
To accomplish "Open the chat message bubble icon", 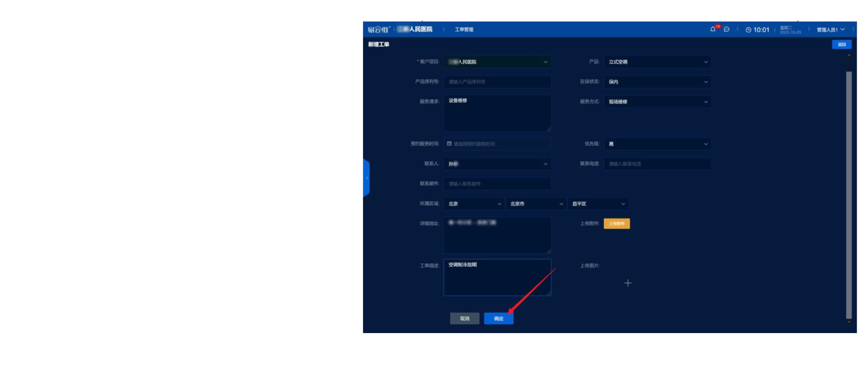I will [x=726, y=29].
